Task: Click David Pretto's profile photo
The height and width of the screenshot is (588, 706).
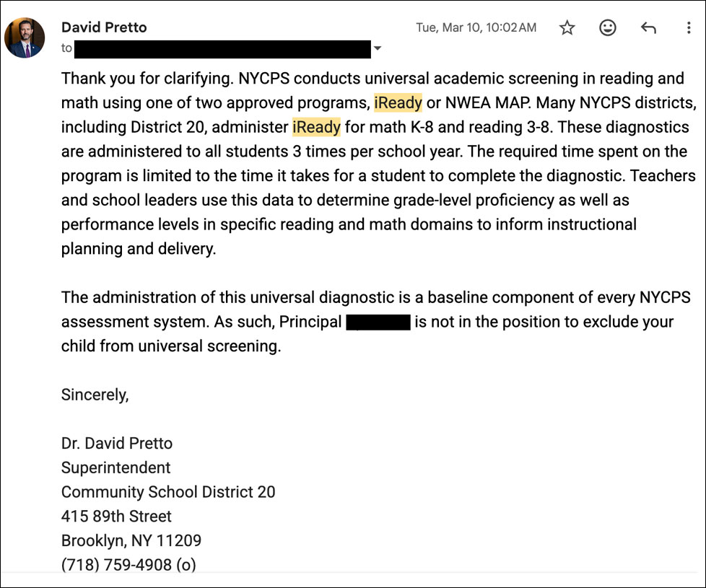Action: pos(25,38)
